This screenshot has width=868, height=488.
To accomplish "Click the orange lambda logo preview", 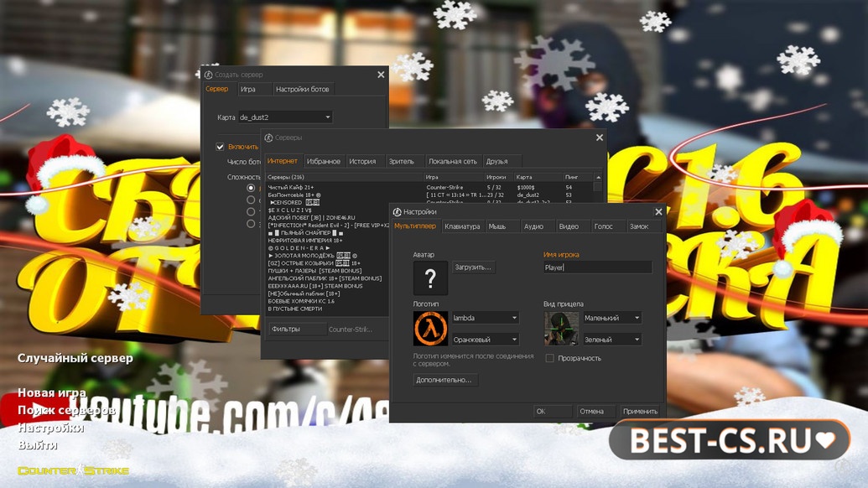I will click(x=430, y=328).
